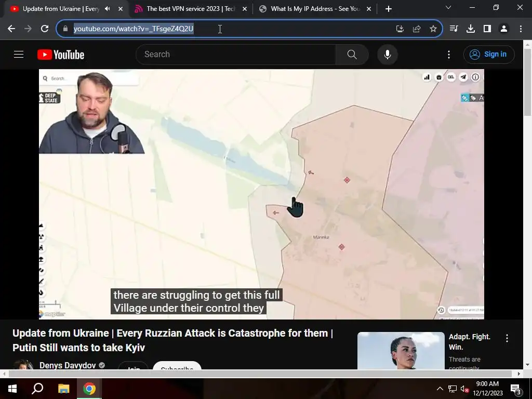
Task: Click Chrome icon in taskbar
Action: [x=89, y=389]
